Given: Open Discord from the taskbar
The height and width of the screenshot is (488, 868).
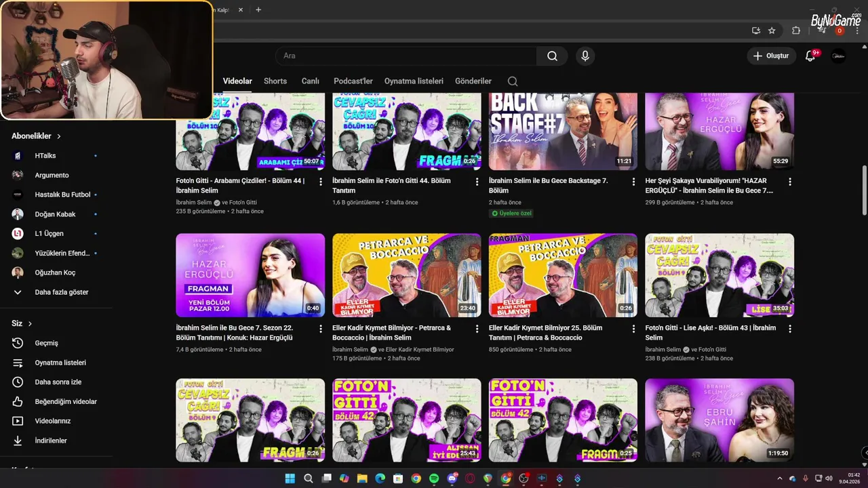Looking at the screenshot, I should [452, 479].
